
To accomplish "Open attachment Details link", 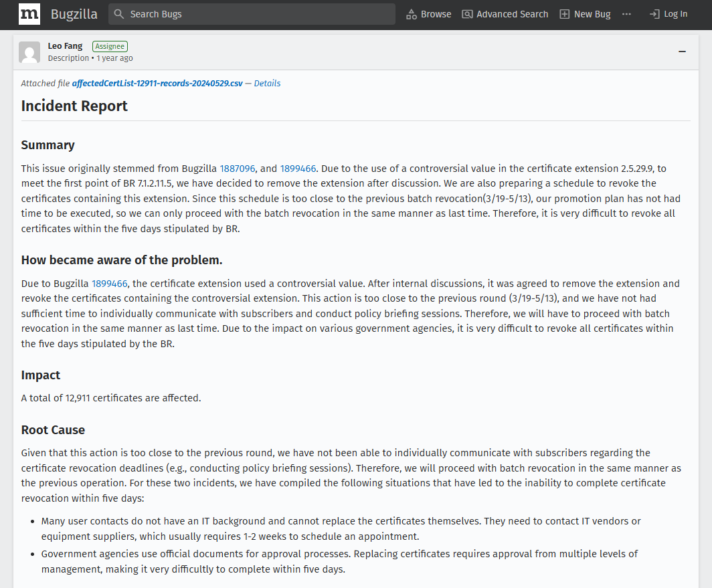I will pyautogui.click(x=267, y=84).
